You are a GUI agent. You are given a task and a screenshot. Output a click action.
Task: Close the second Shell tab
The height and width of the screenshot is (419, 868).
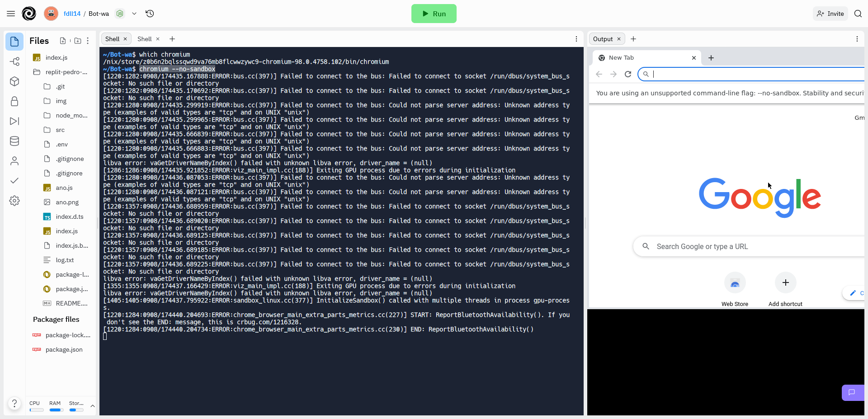[158, 39]
